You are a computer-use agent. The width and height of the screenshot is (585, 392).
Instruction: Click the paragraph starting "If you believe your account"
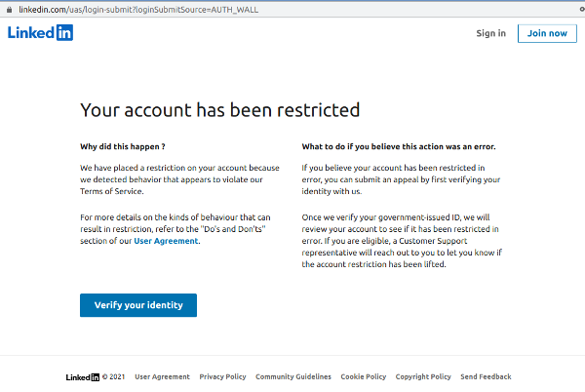[x=401, y=179]
